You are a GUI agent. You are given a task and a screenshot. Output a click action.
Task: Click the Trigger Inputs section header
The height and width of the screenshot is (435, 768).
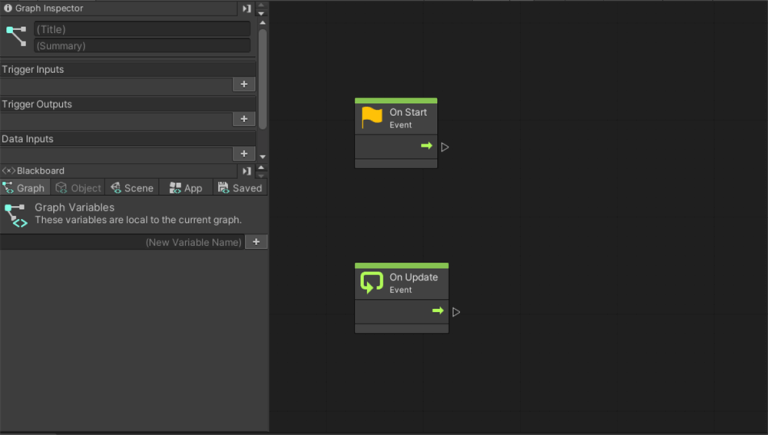pyautogui.click(x=128, y=70)
